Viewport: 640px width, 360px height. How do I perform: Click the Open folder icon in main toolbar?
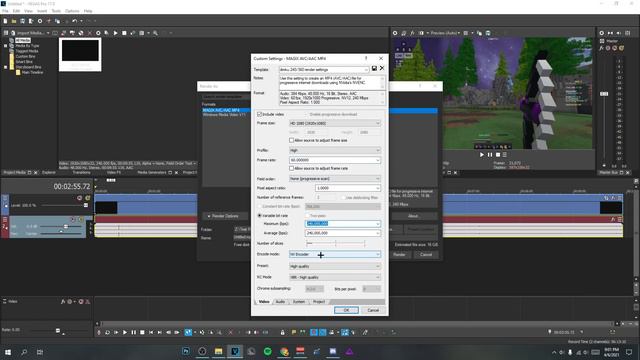[x=14, y=21]
